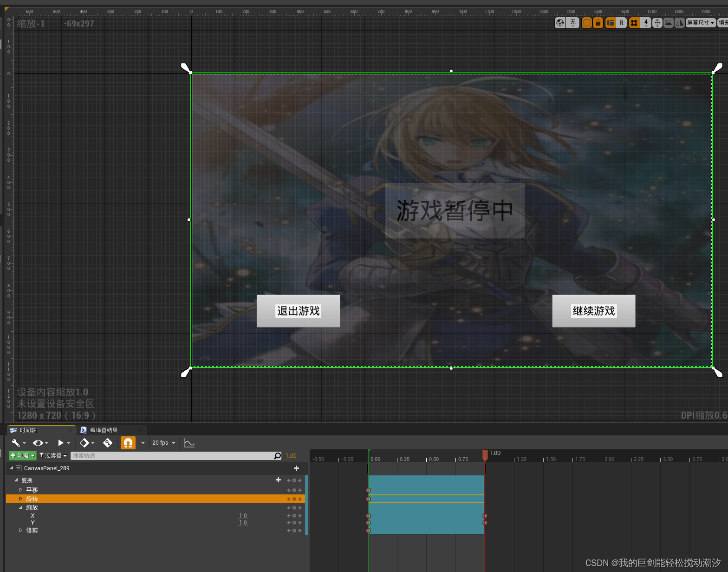Collapse the 缩放 scale row
Image resolution: width=728 pixels, height=572 pixels.
20,507
